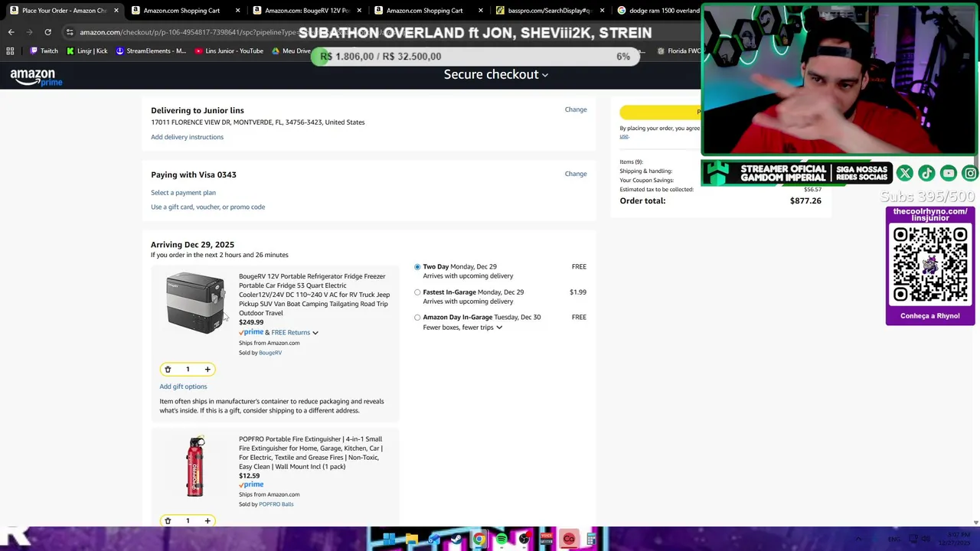Open the Lins Junior YouTube bookmark
980x551 pixels.
228,51
